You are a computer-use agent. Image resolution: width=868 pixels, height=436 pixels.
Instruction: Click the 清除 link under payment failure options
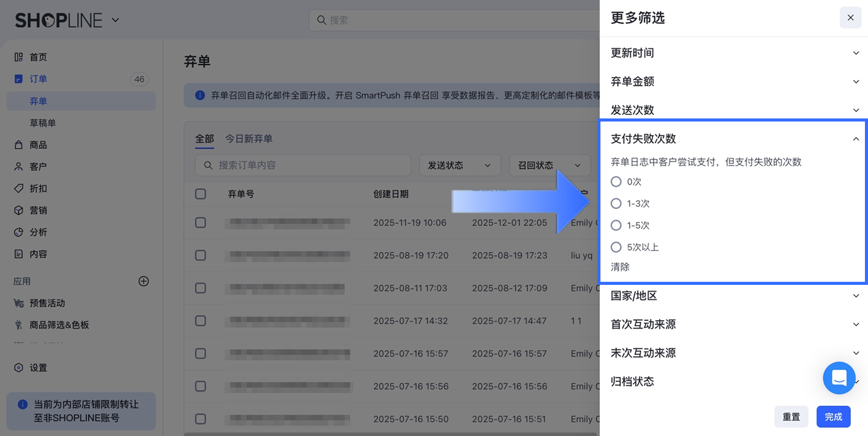click(620, 267)
